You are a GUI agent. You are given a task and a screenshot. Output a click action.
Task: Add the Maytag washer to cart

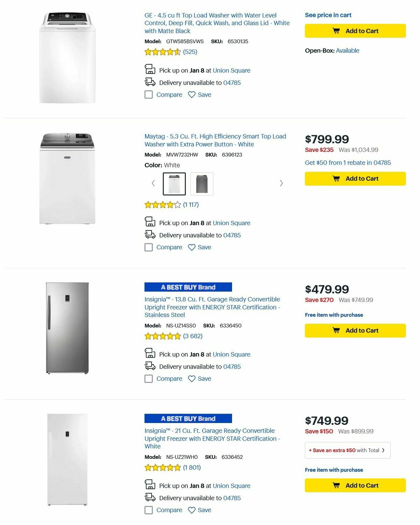[355, 179]
